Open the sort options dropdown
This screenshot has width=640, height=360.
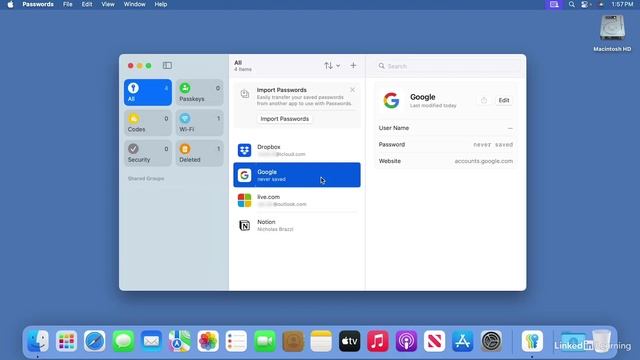click(332, 65)
